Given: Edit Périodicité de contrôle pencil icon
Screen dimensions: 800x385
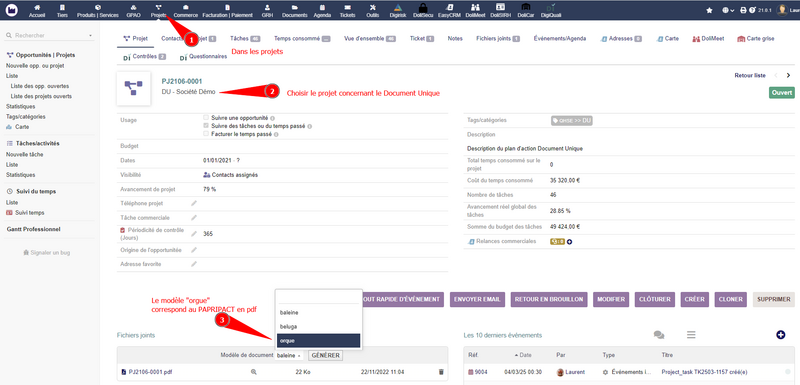Looking at the screenshot, I should tap(194, 234).
